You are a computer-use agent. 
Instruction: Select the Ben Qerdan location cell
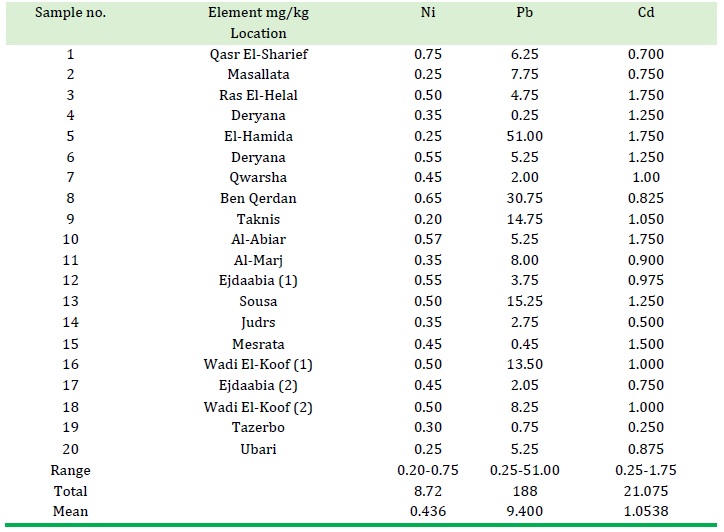pyautogui.click(x=258, y=199)
